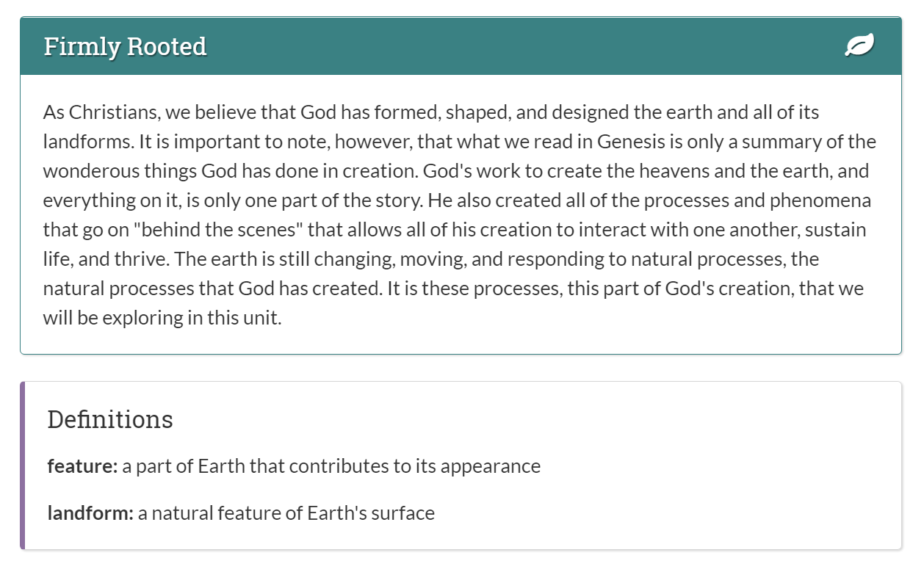Click "a natural feature of Earth's surface"
Viewport: 924px width, 569px height.
tap(286, 513)
